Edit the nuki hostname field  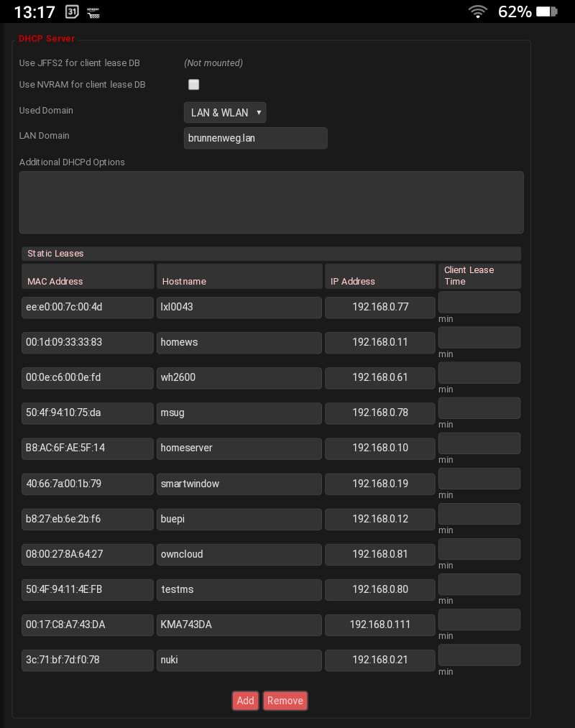click(x=239, y=660)
